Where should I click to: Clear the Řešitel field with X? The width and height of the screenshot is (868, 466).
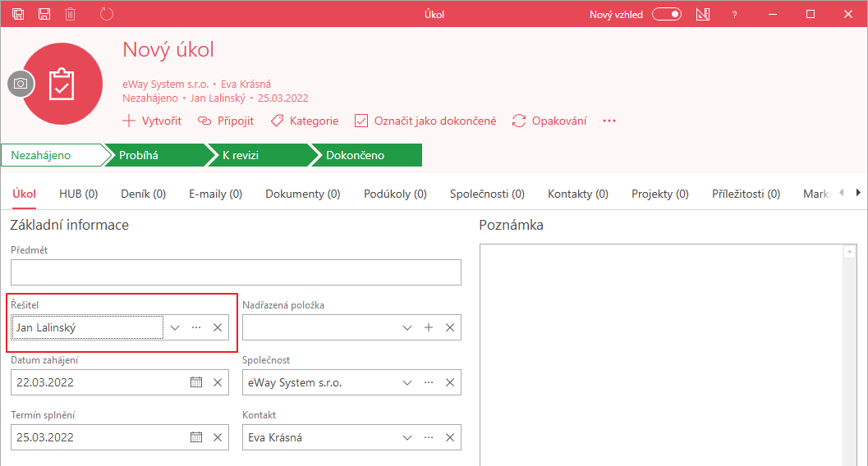218,328
